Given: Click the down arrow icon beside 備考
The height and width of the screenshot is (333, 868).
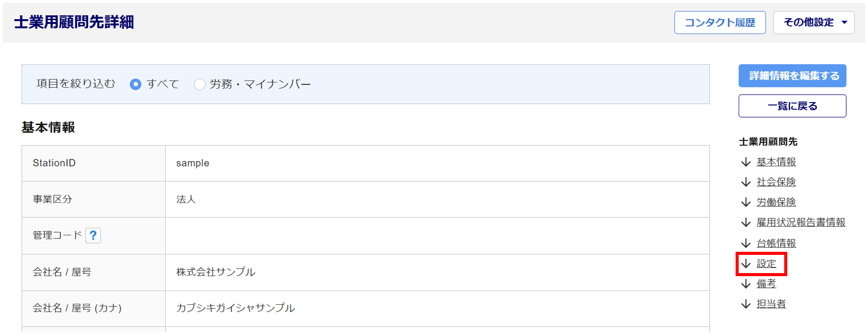Looking at the screenshot, I should point(746,284).
